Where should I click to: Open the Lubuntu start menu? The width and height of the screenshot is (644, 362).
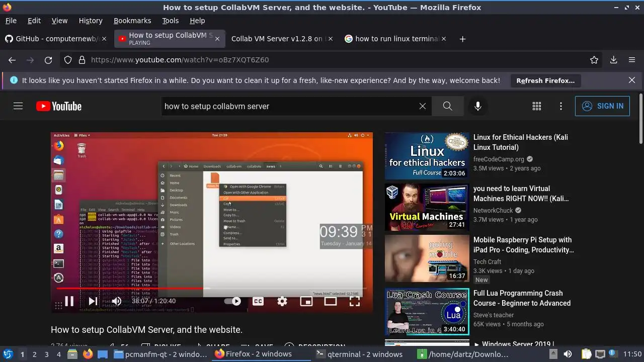(x=8, y=354)
